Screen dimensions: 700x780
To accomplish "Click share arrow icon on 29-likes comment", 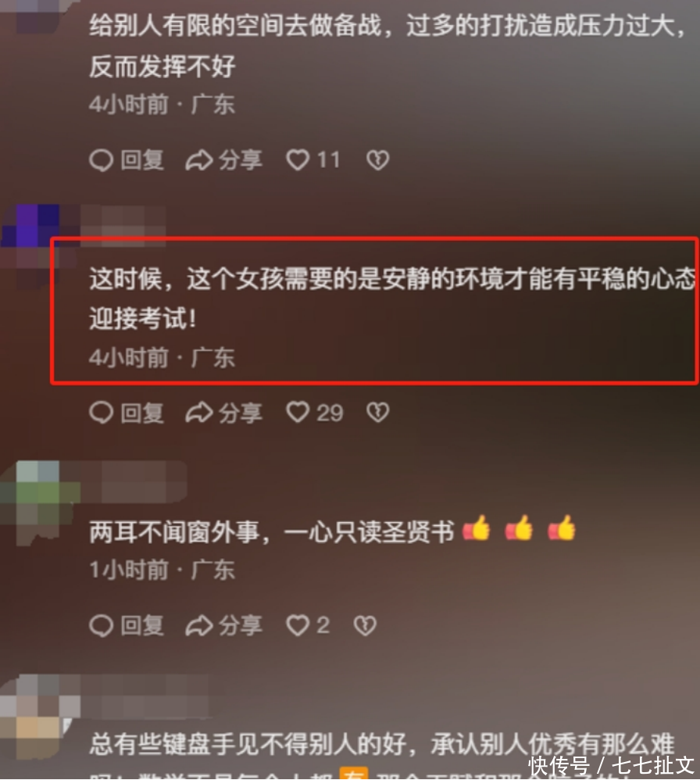I will pyautogui.click(x=199, y=413).
